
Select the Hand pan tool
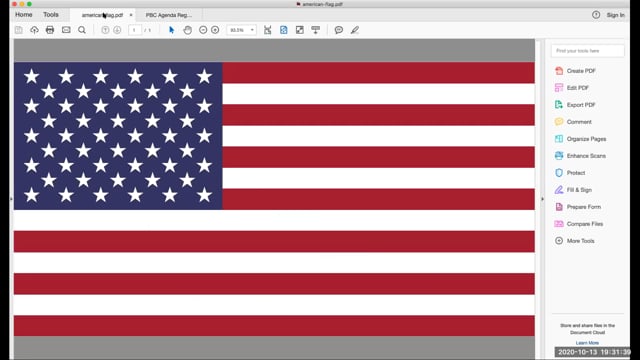click(187, 30)
